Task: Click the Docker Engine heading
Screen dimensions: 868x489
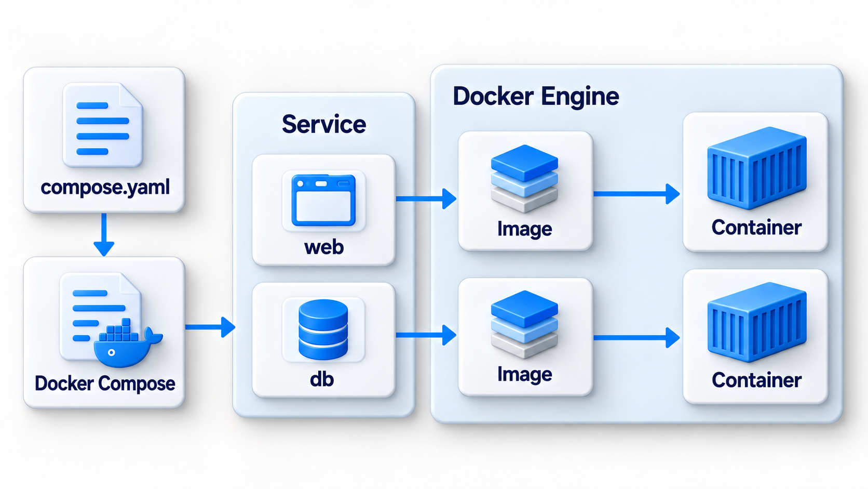Action: [x=536, y=97]
